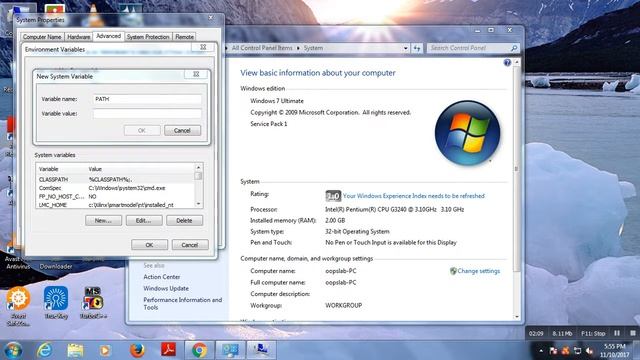This screenshot has width=640, height=360.
Task: Open address bar history dropdown arrow
Action: coord(405,48)
